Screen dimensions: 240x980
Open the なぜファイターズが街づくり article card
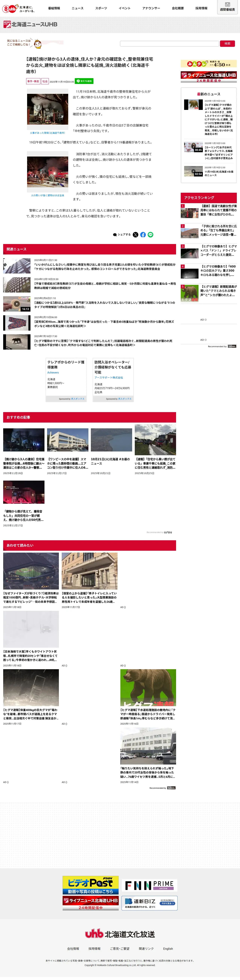point(31,581)
